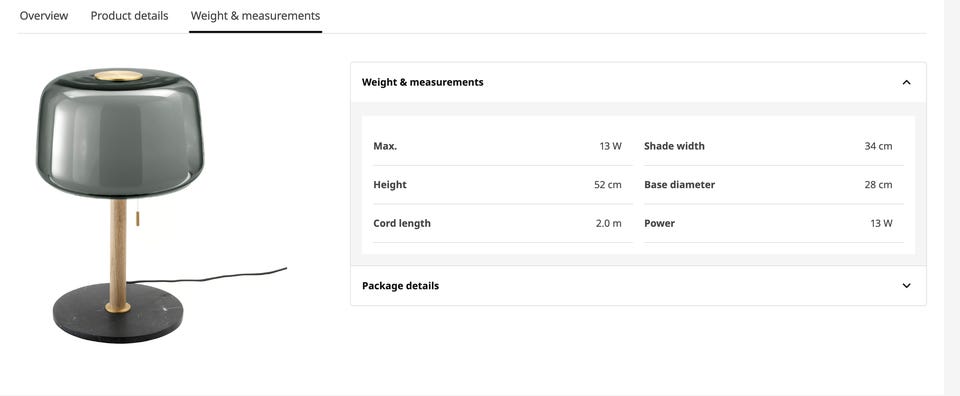Image resolution: width=960 pixels, height=396 pixels.
Task: Select the 'Max.' label text
Action: tap(385, 146)
